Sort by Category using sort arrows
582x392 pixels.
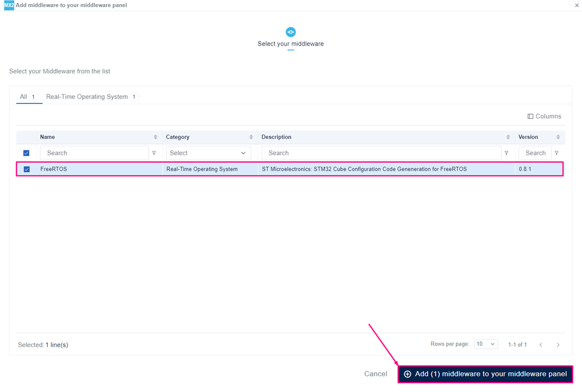point(251,137)
